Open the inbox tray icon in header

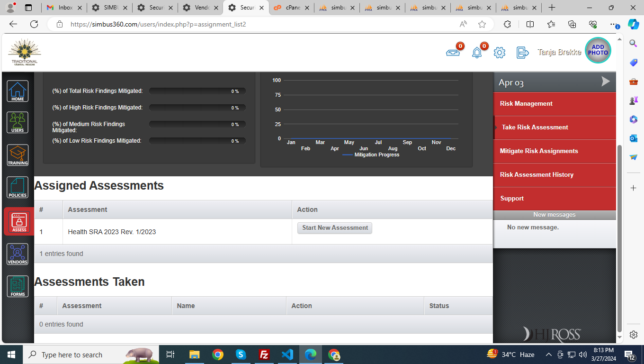[453, 53]
